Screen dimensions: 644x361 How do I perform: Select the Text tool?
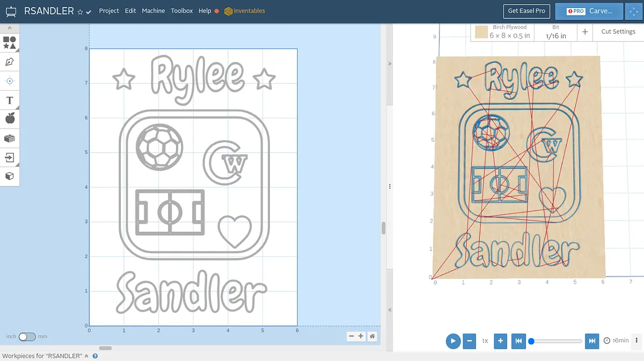click(x=10, y=100)
